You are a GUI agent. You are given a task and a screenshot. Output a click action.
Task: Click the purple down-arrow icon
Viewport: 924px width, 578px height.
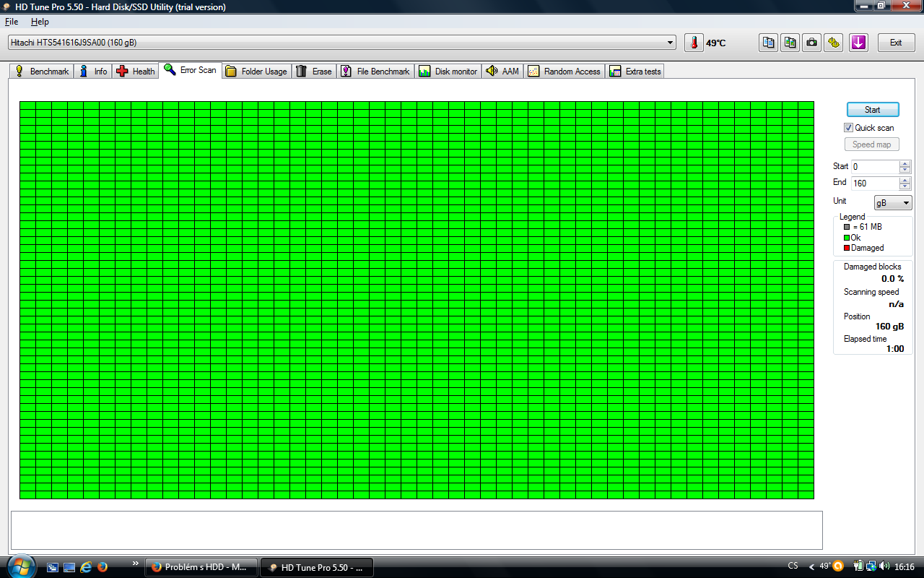click(858, 43)
